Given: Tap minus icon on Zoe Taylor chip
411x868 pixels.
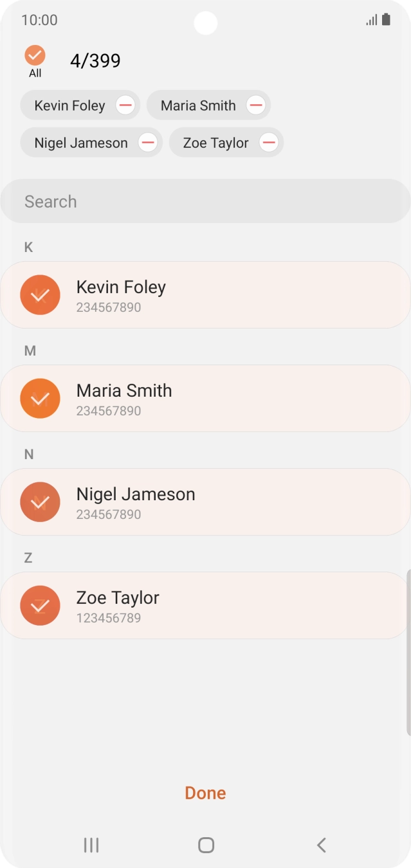Looking at the screenshot, I should point(269,143).
